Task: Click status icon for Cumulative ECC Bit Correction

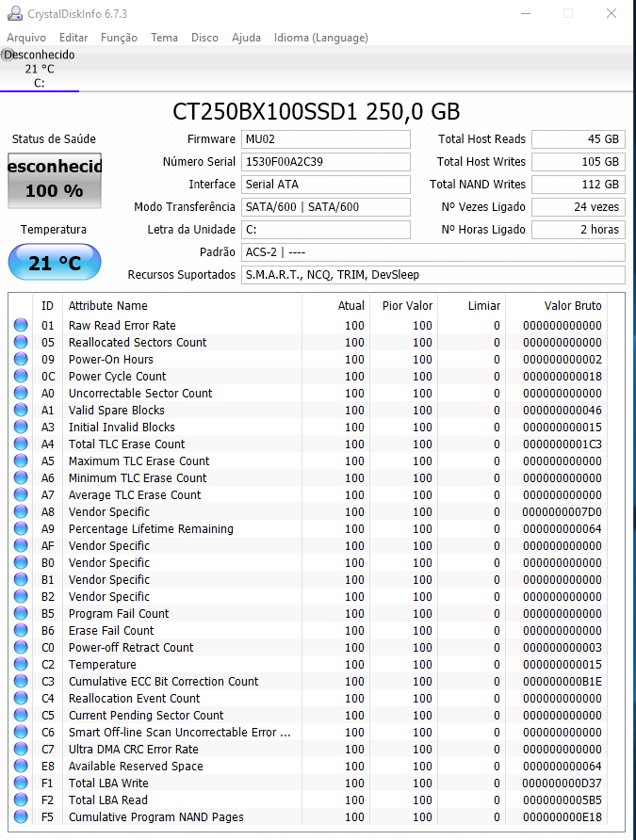Action: (21, 681)
